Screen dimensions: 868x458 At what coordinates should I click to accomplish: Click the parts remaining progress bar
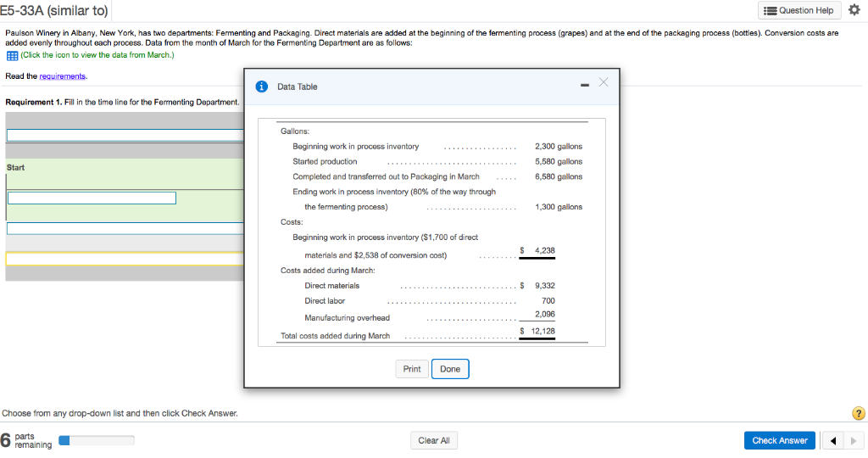point(97,440)
